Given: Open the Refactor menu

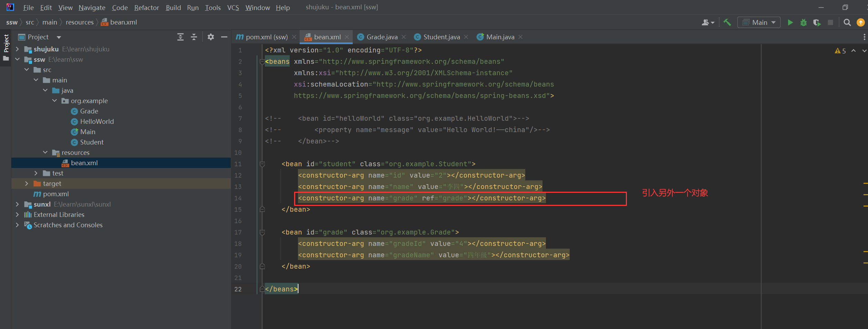Looking at the screenshot, I should click(146, 8).
